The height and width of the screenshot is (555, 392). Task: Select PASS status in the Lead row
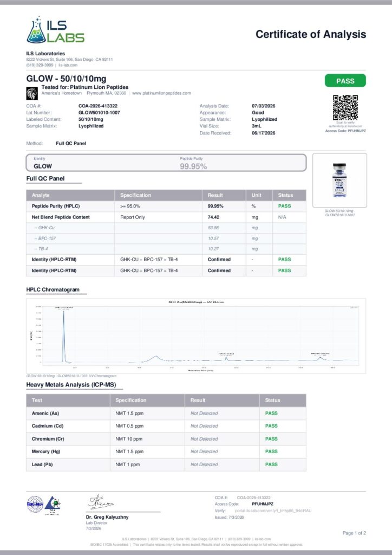coord(271,464)
